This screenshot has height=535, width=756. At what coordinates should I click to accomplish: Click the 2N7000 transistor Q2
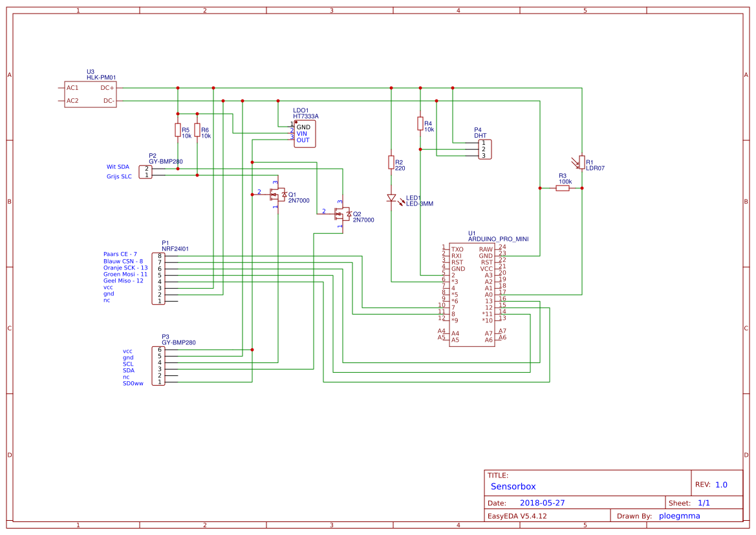click(341, 214)
